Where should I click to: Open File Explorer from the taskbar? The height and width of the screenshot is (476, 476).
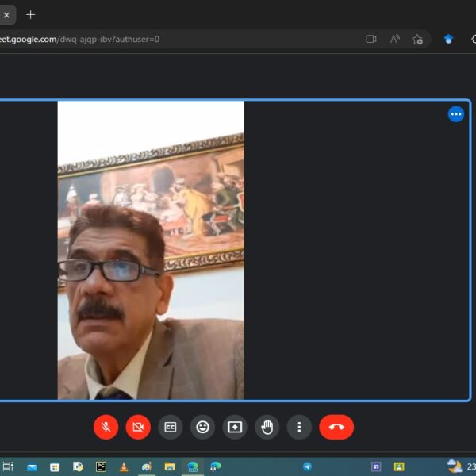point(169,466)
